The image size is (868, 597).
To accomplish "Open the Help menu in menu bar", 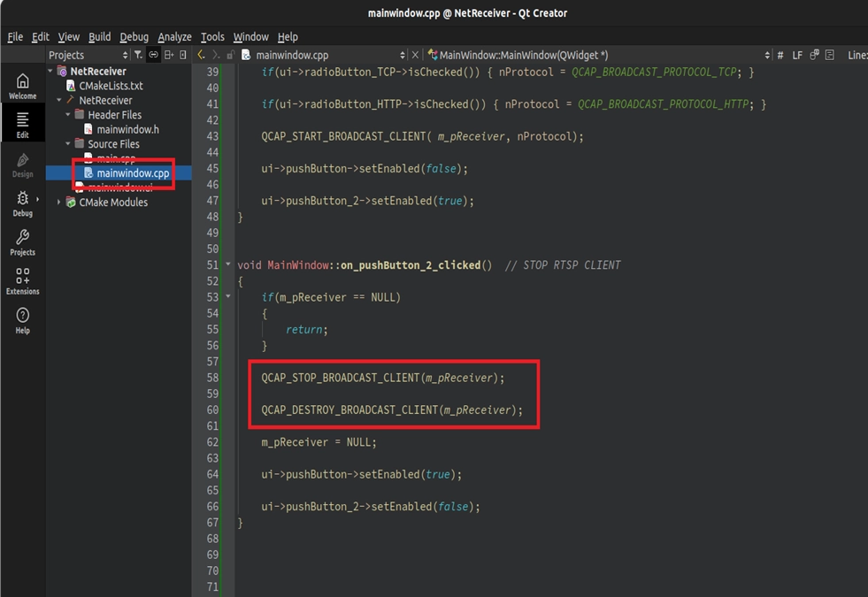I will pos(288,36).
